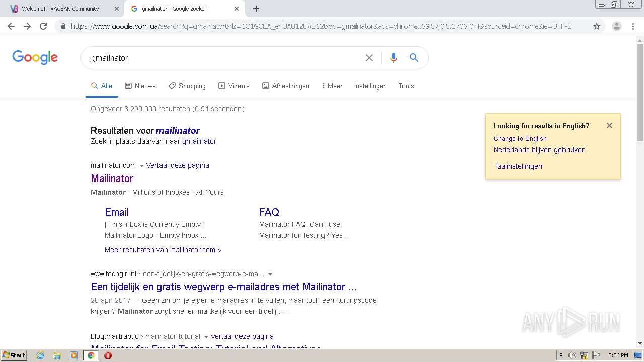Show more results from mailinator.com
The height and width of the screenshot is (362, 644).
163,250
